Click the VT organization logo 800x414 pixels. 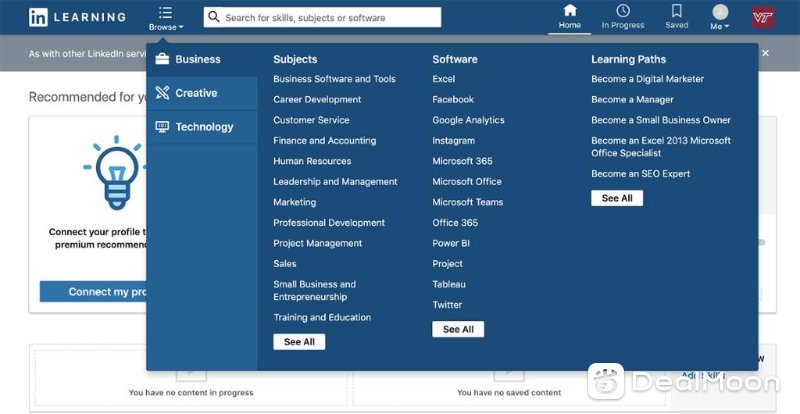coord(763,17)
